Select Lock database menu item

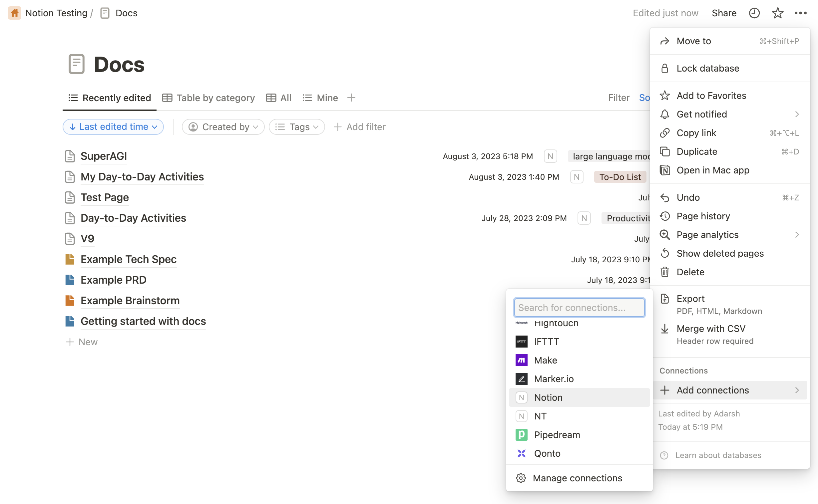708,68
